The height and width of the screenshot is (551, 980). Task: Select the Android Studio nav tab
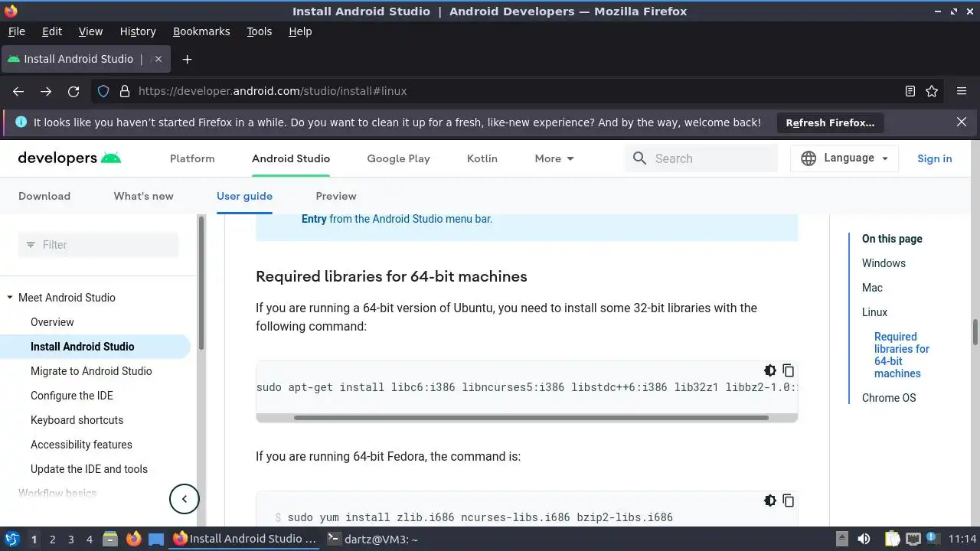click(291, 158)
